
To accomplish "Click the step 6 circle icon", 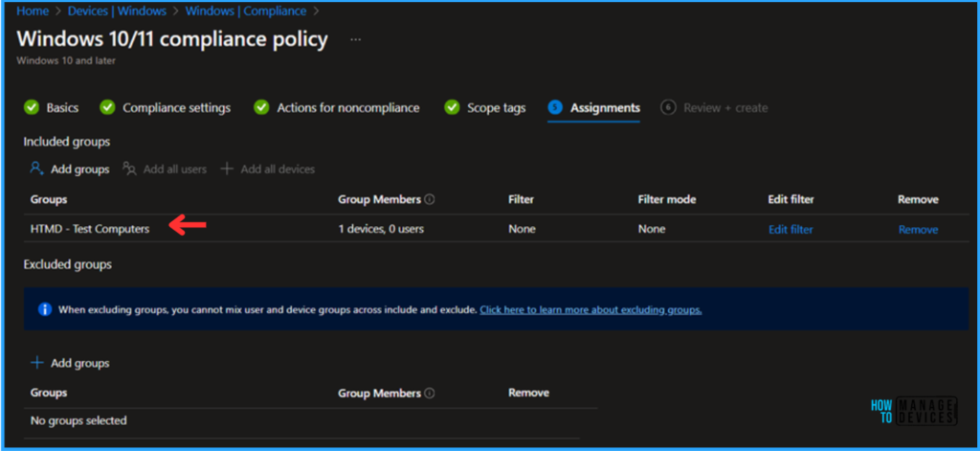I will click(x=668, y=107).
